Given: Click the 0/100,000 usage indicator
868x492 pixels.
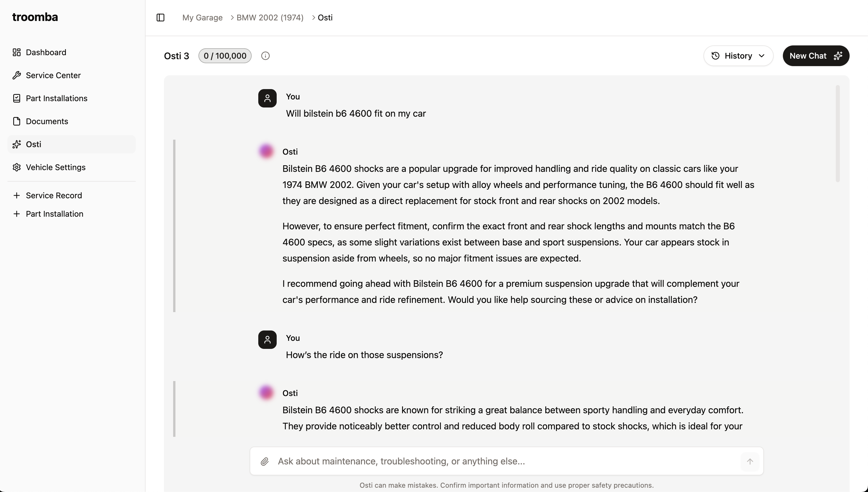Looking at the screenshot, I should 225,55.
